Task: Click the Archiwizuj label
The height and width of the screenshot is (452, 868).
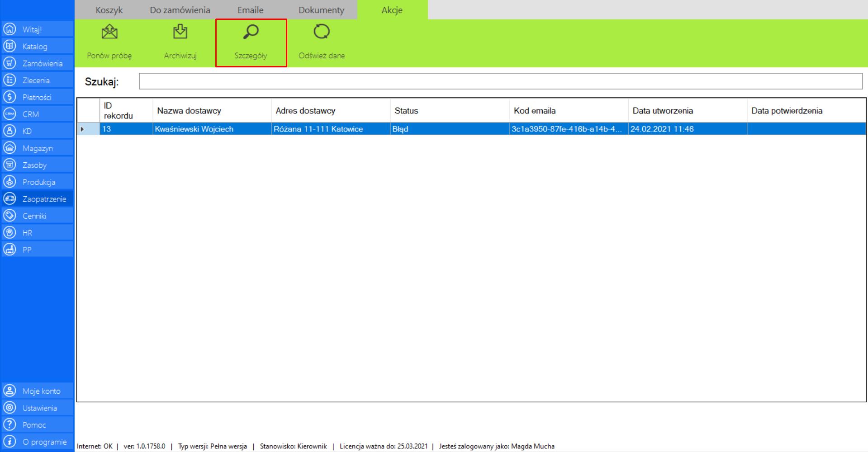Action: [180, 56]
